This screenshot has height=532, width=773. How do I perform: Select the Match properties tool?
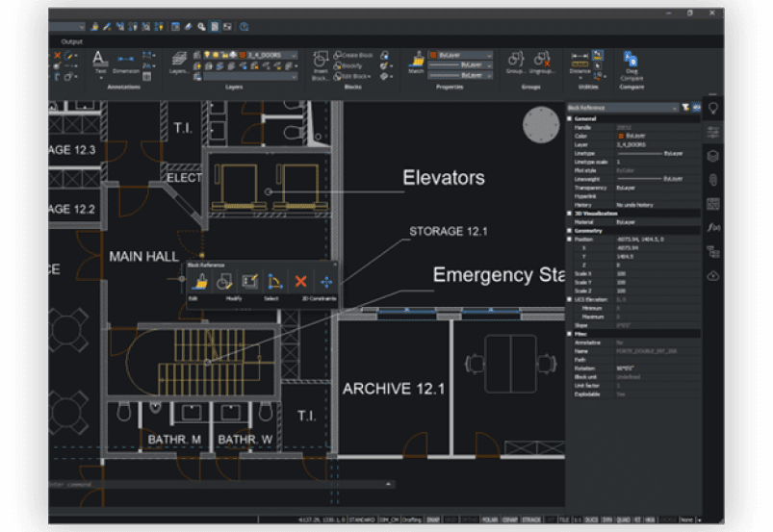pyautogui.click(x=416, y=62)
